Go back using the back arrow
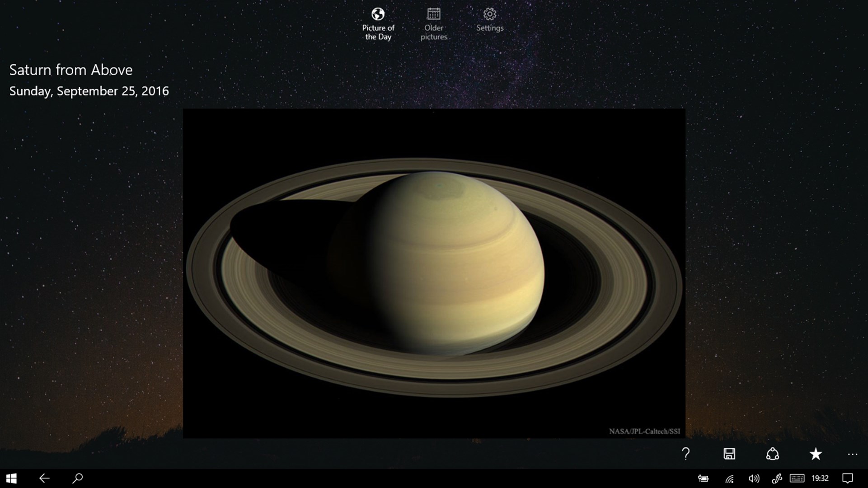This screenshot has width=868, height=488. 43,478
